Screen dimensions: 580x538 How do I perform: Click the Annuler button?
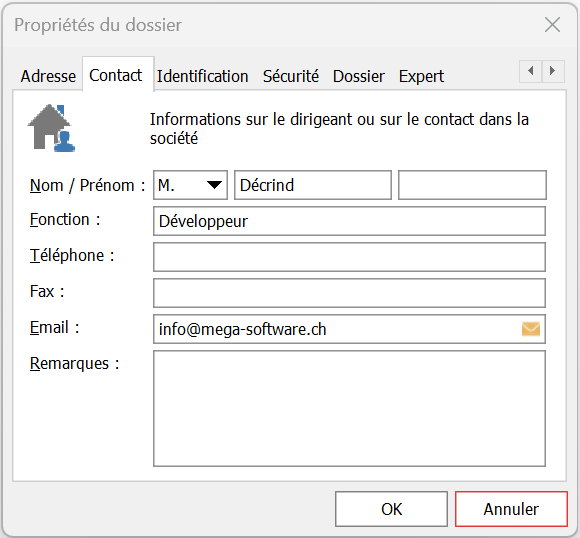point(511,509)
